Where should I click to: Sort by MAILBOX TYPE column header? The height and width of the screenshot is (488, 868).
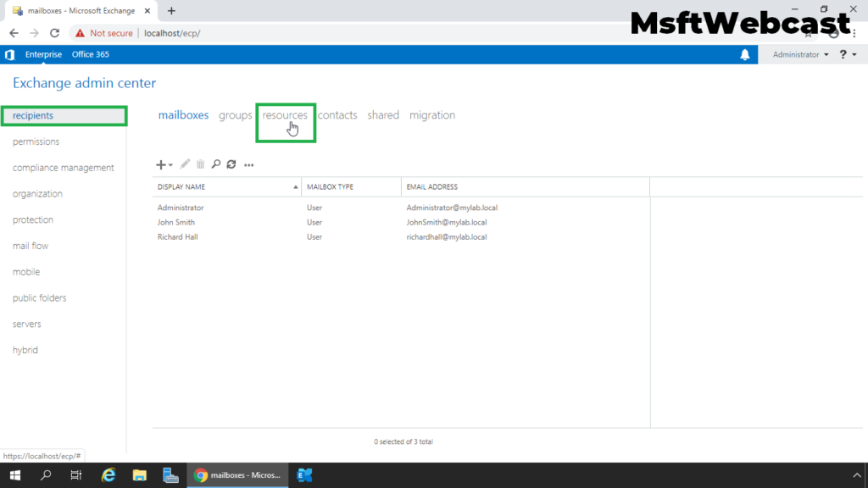pyautogui.click(x=352, y=187)
